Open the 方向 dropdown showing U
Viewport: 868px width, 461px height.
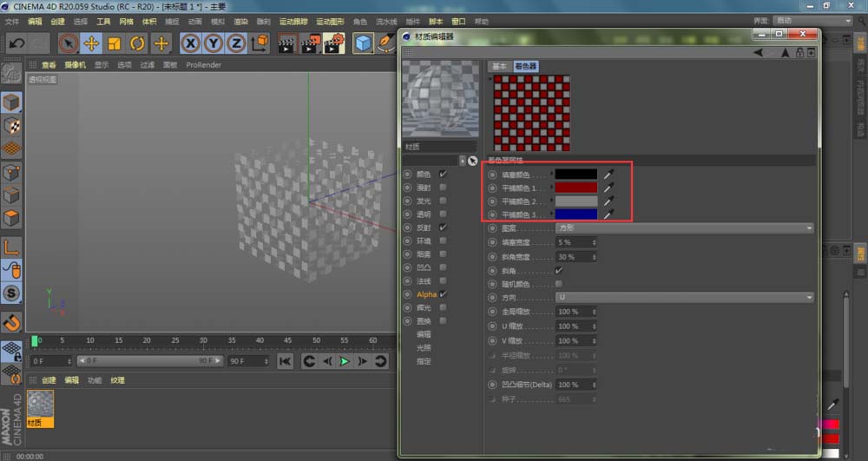(685, 298)
